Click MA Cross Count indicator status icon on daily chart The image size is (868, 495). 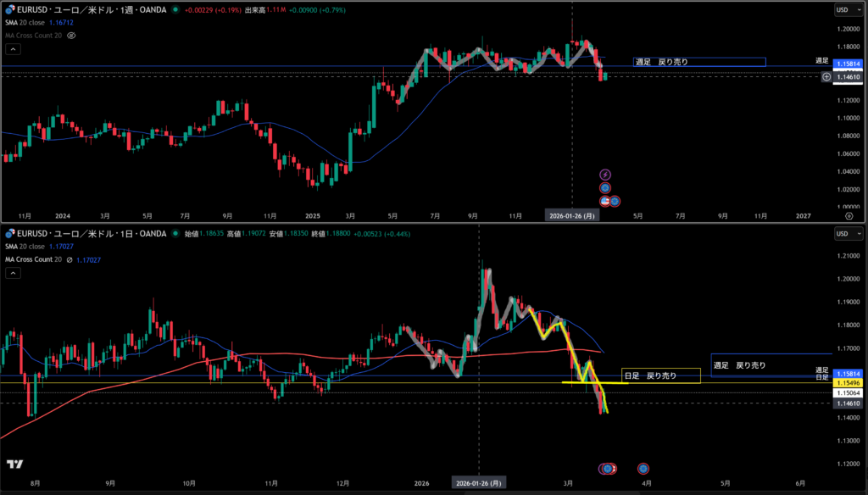tap(71, 259)
